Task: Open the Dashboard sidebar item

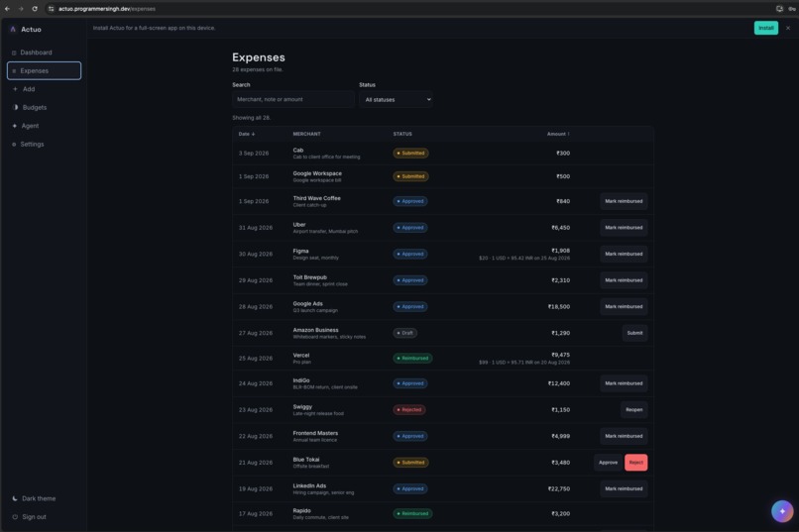Action: pyautogui.click(x=44, y=53)
